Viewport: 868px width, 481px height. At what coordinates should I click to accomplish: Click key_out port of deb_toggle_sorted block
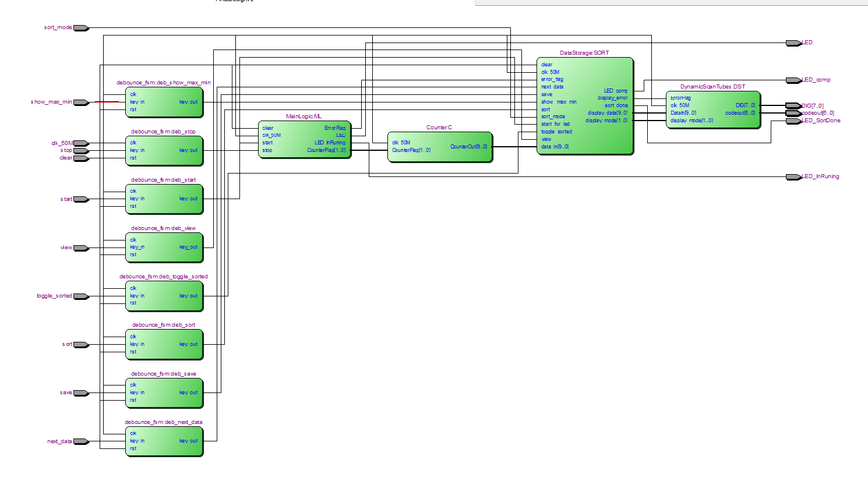click(x=188, y=296)
